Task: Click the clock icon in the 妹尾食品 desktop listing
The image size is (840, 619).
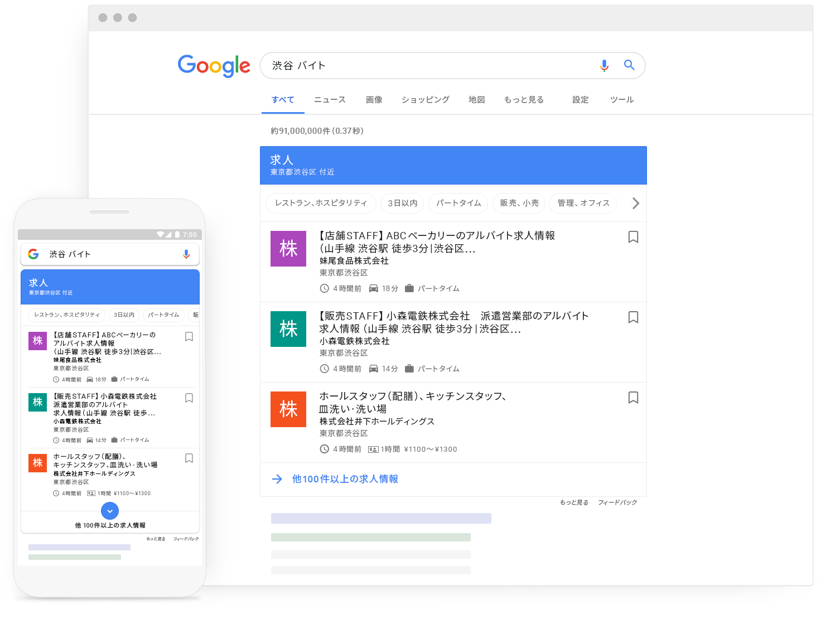Action: (324, 288)
